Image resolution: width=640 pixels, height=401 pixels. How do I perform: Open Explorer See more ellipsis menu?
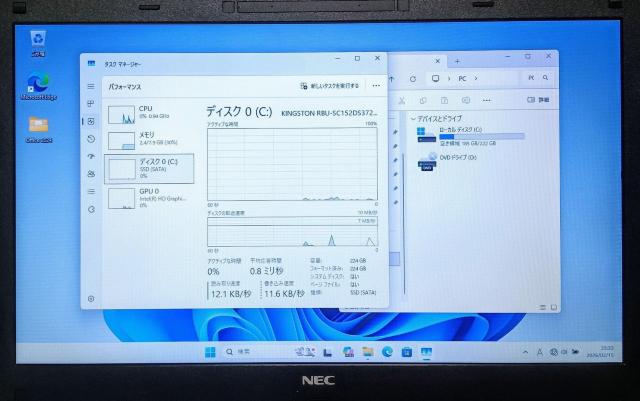487,100
